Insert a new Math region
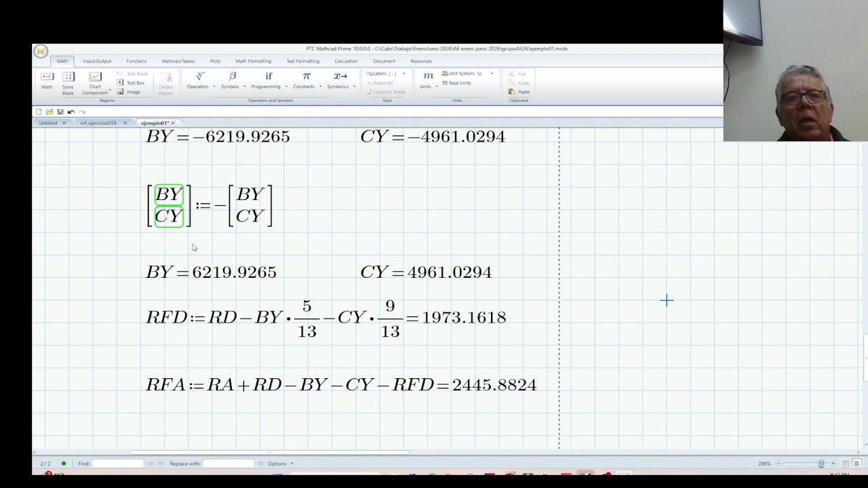 coord(47,81)
